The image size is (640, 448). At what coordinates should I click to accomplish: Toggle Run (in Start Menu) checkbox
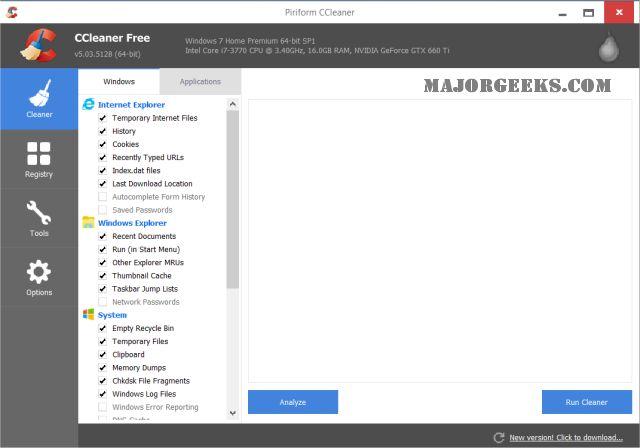(x=102, y=249)
